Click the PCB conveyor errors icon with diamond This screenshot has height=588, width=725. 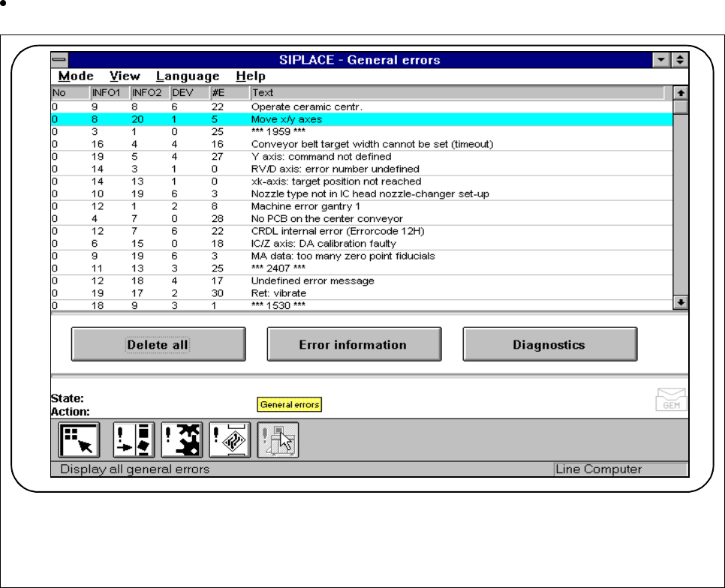[x=230, y=440]
